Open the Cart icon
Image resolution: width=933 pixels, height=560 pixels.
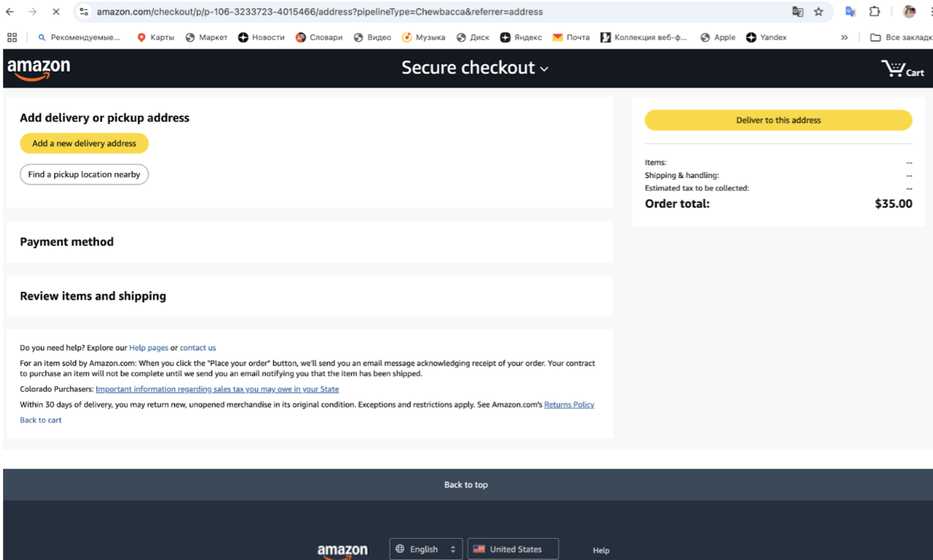coord(903,69)
